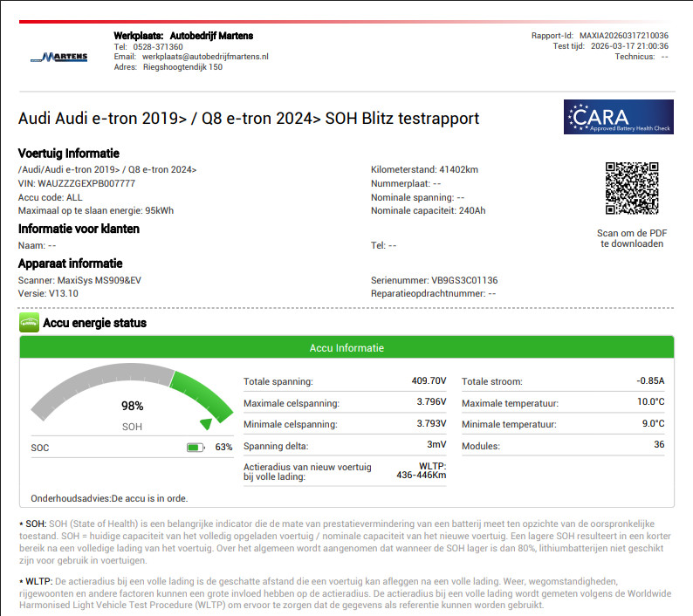693x616 pixels.
Task: Click the Maximale temperatuur value 10.0°C
Action: coord(650,403)
